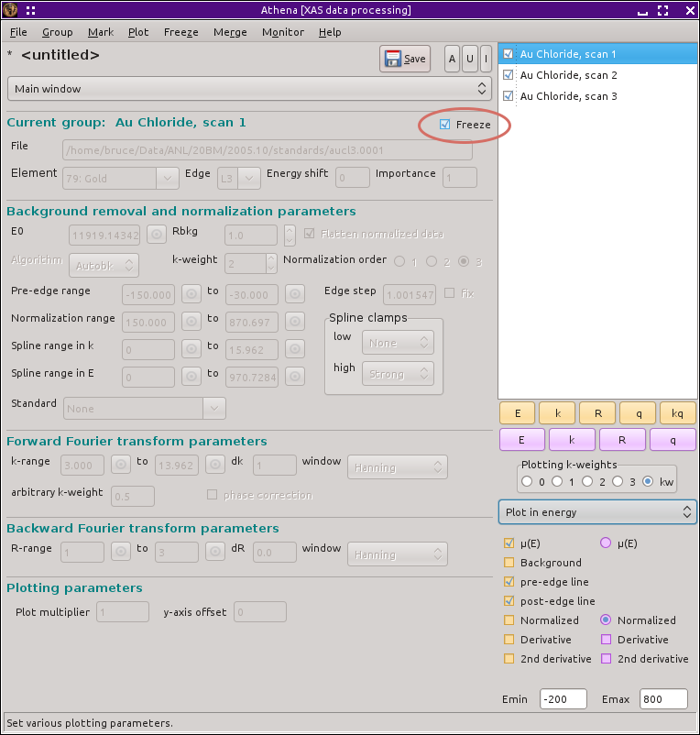Open the Group menu
This screenshot has height=735, width=700.
point(57,32)
